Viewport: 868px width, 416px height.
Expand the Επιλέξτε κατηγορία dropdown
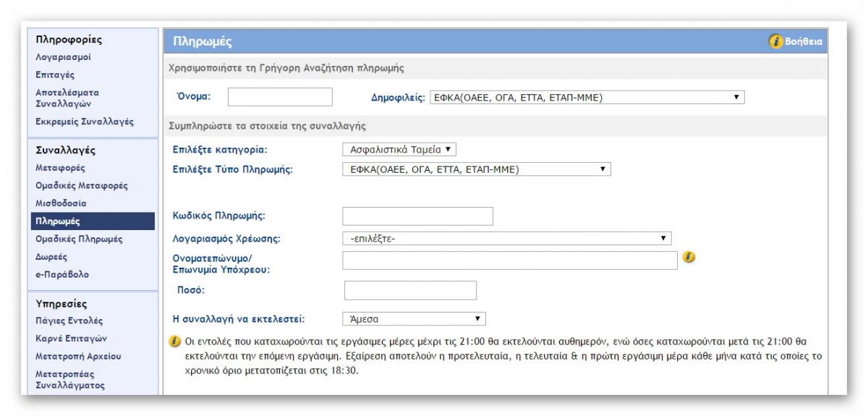(x=399, y=150)
